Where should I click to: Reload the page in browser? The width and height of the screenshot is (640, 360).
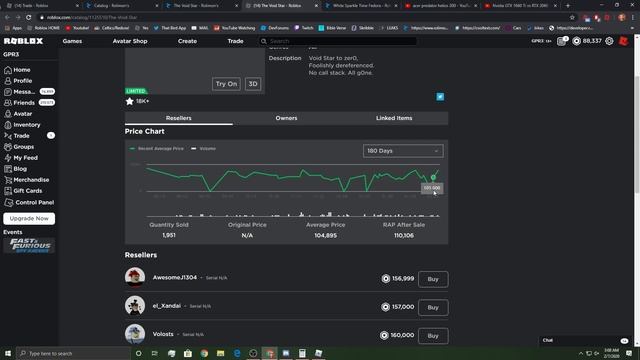click(x=29, y=18)
